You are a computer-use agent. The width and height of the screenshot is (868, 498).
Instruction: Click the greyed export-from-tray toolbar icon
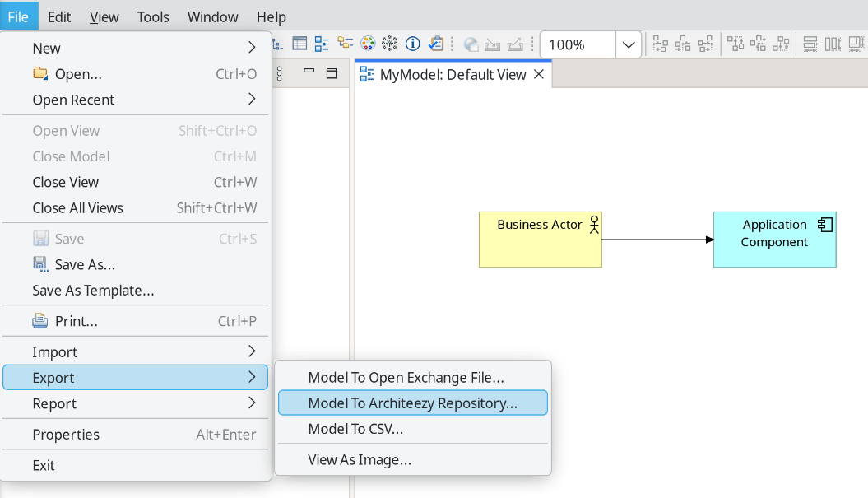tap(515, 44)
